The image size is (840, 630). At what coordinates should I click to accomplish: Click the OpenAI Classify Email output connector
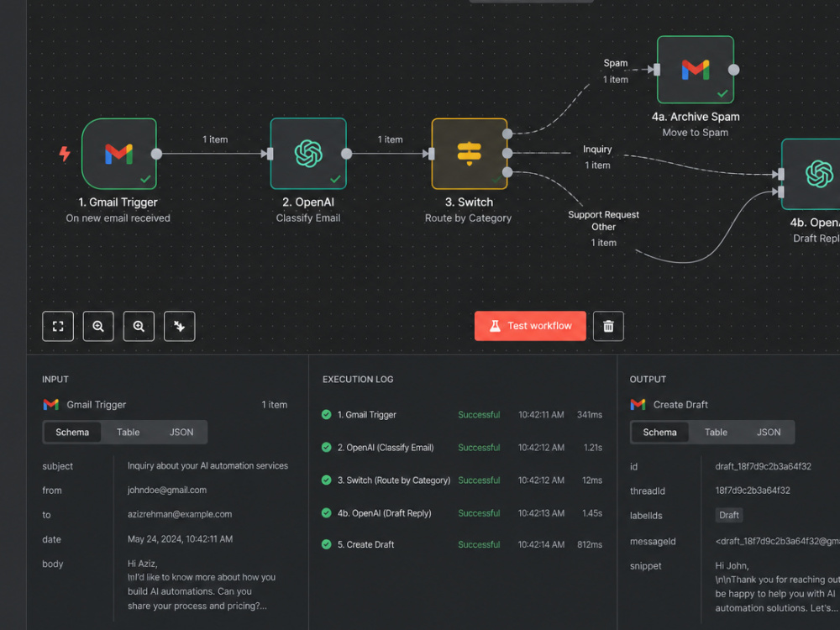tap(347, 155)
